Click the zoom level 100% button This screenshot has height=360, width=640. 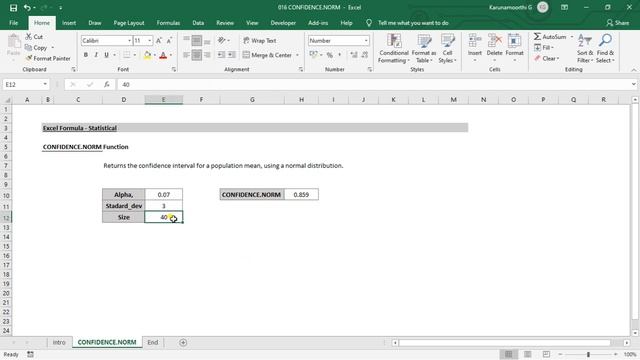[x=630, y=354]
